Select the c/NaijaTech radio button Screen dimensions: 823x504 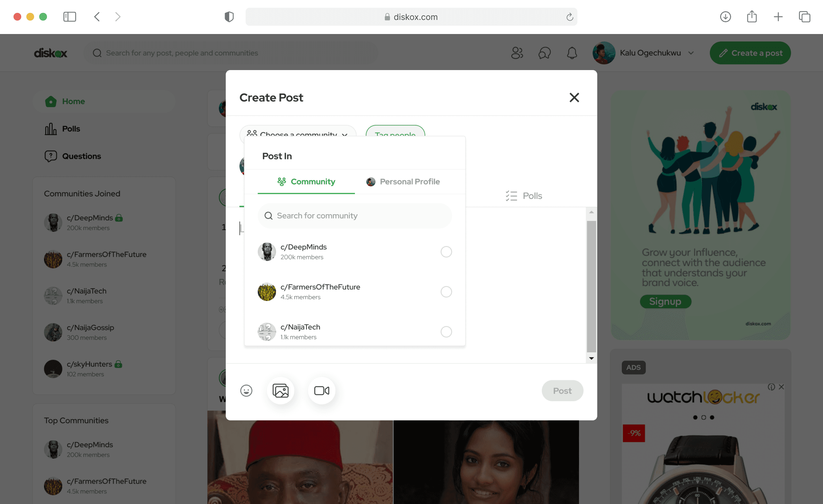point(446,332)
